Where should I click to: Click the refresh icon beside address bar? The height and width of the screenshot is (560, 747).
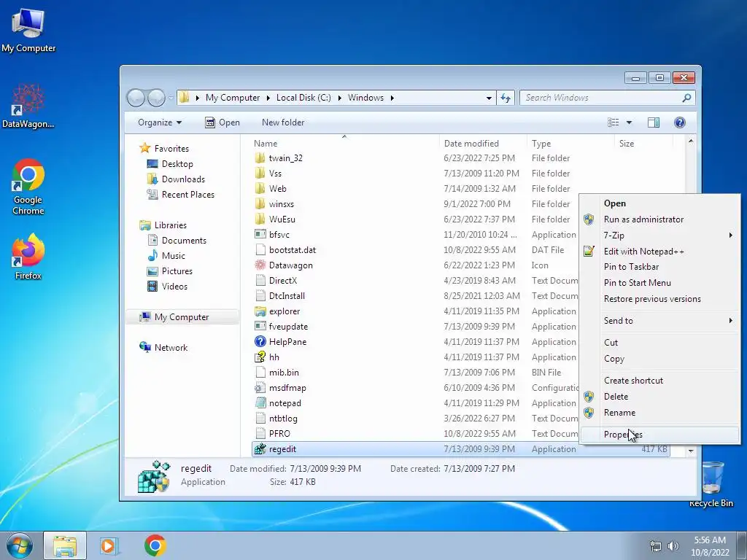(506, 98)
